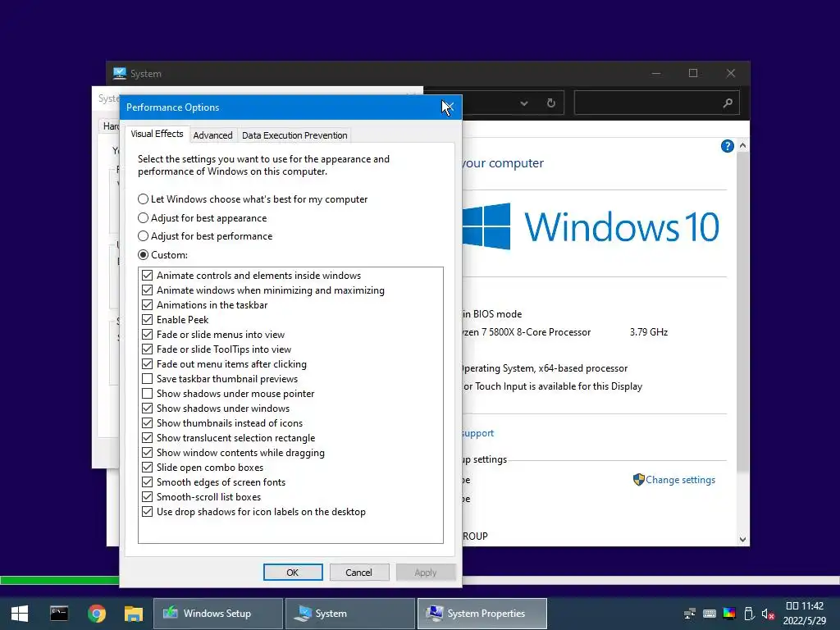Refresh the System window address bar
Viewport: 840px width, 630px height.
[550, 103]
